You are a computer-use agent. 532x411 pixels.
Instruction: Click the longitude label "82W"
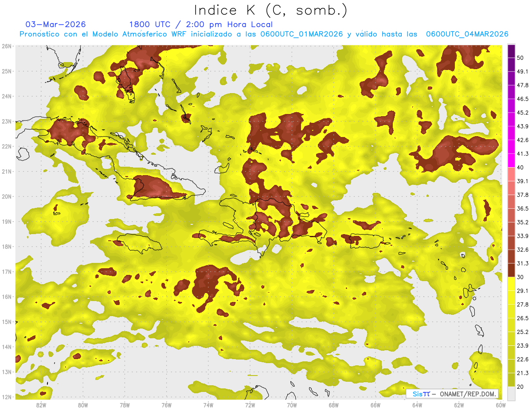point(41,405)
